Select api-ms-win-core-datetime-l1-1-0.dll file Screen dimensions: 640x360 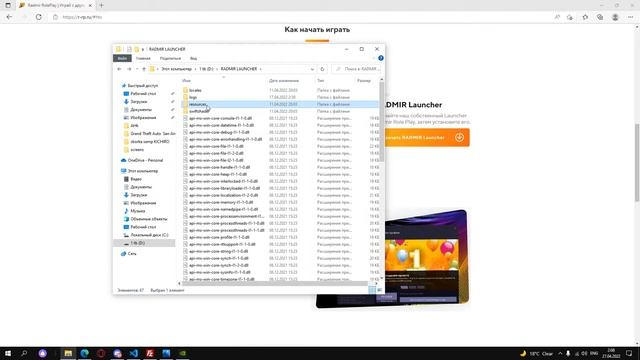click(221, 125)
